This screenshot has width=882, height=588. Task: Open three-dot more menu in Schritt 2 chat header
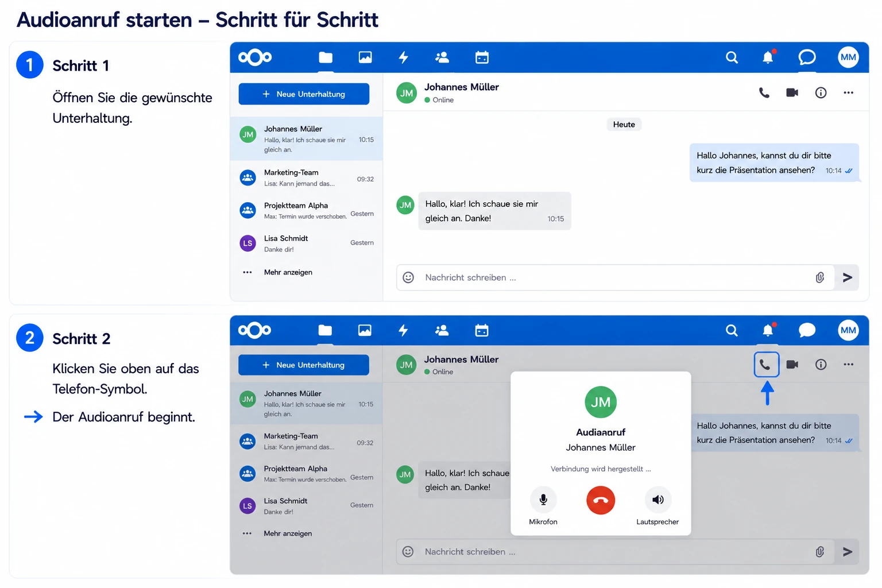(849, 365)
